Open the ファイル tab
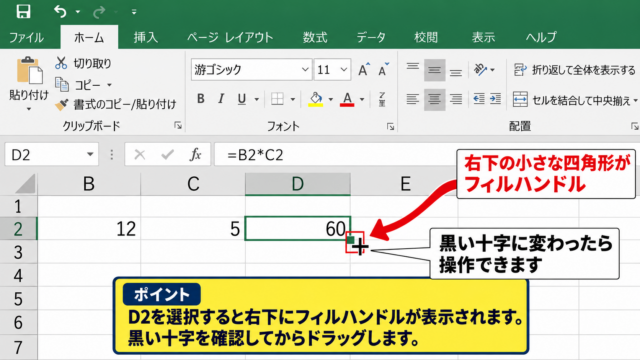This screenshot has width=640, height=360. (27, 38)
